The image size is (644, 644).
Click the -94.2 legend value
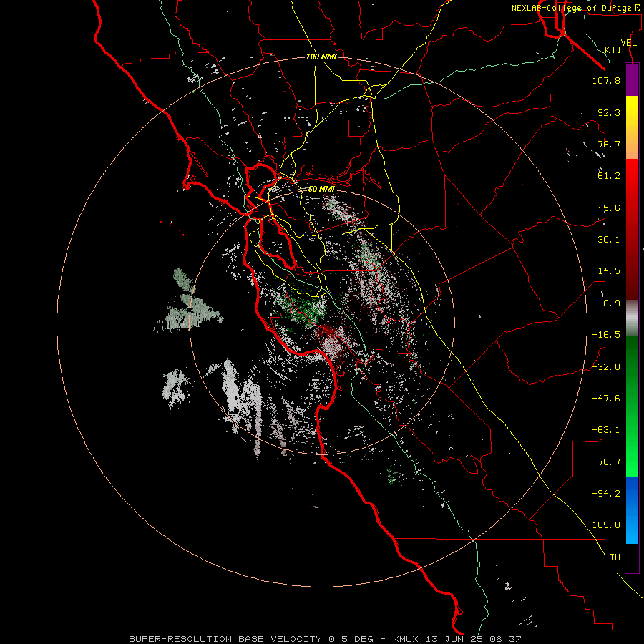[x=606, y=494]
